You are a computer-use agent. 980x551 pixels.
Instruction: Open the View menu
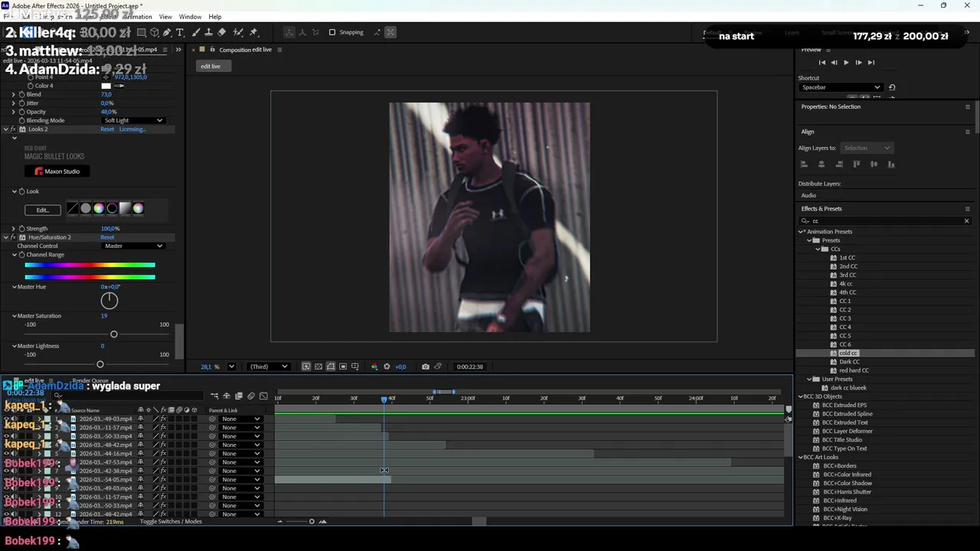[165, 17]
